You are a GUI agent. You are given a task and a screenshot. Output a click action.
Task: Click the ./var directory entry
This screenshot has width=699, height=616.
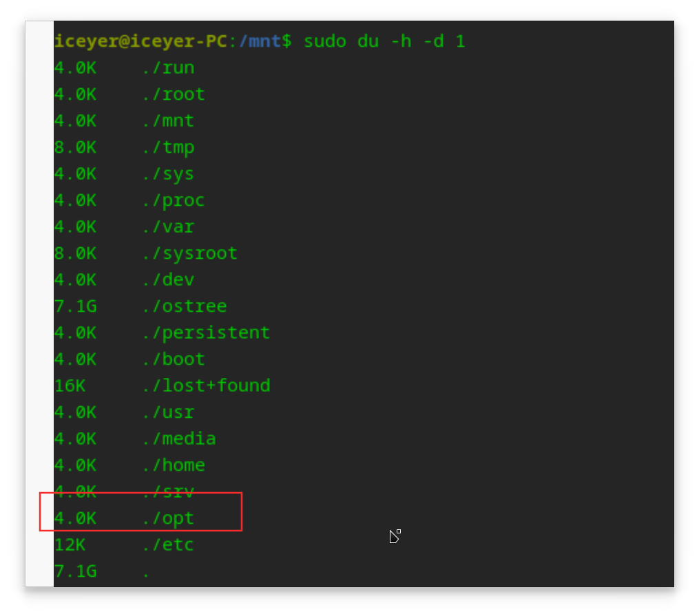pyautogui.click(x=167, y=227)
